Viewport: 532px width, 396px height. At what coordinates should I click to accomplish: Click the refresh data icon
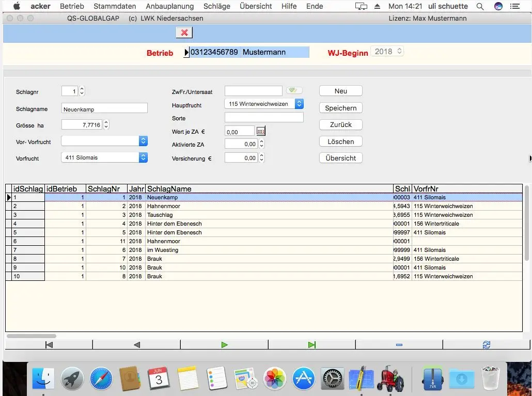coord(486,345)
